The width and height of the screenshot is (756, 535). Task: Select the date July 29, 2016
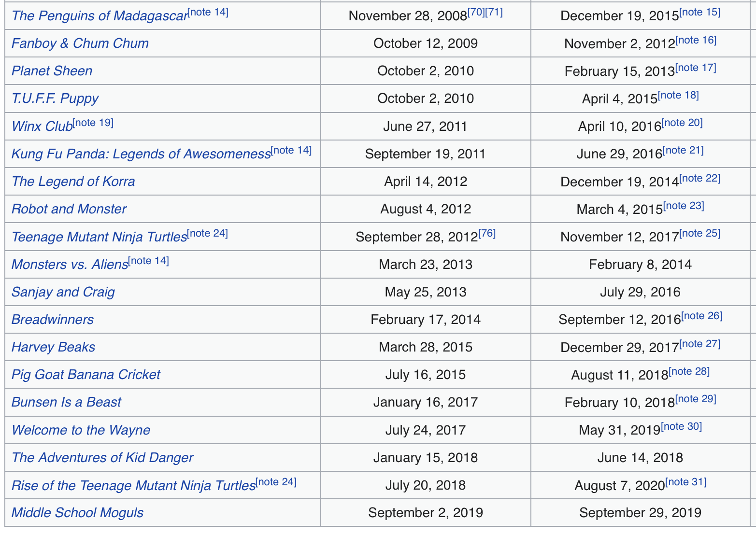pos(640,292)
